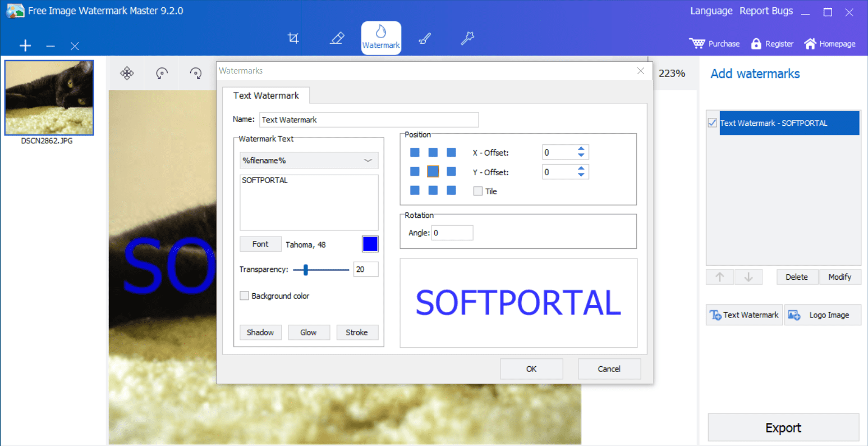This screenshot has height=446, width=868.
Task: Set position to bottom-center square
Action: 433,190
